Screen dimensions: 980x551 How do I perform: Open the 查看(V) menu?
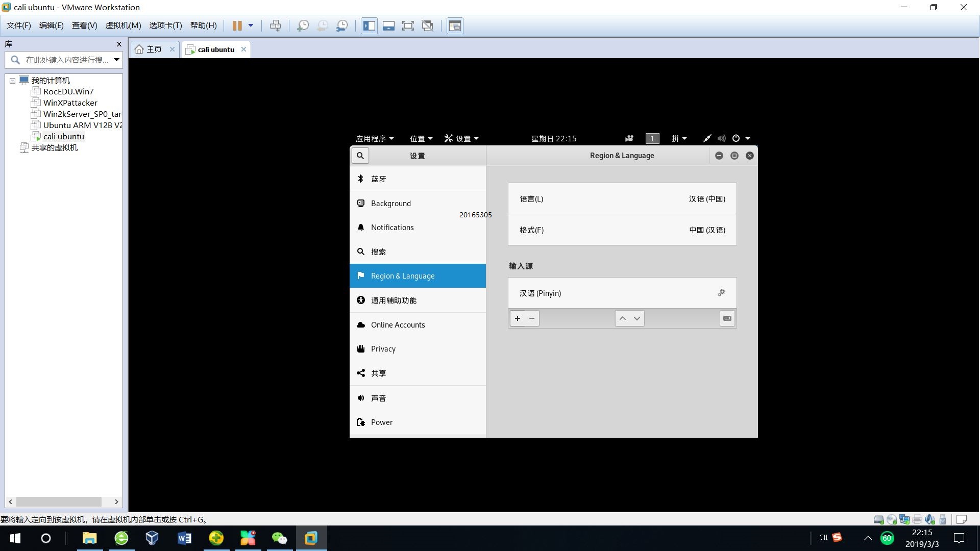click(x=84, y=26)
